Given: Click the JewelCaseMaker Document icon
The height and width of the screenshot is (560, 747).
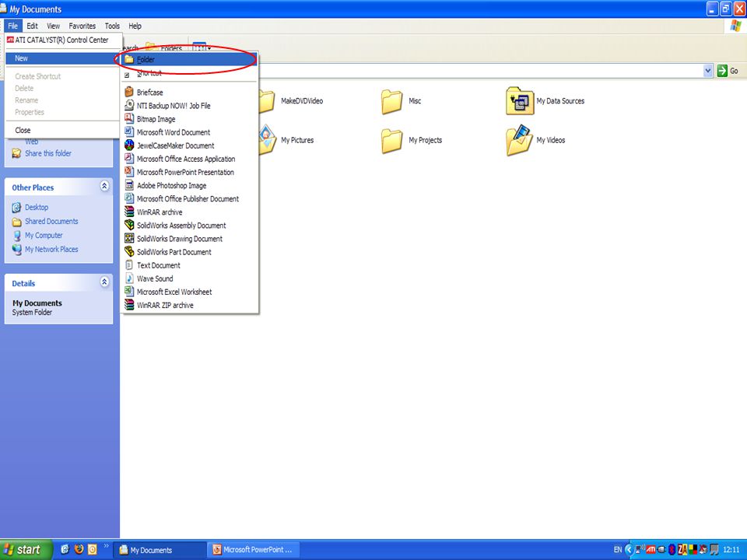Looking at the screenshot, I should (128, 145).
